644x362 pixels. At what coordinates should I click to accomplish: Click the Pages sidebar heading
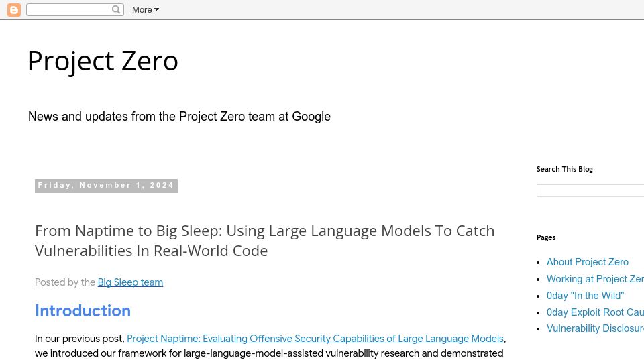pos(546,237)
